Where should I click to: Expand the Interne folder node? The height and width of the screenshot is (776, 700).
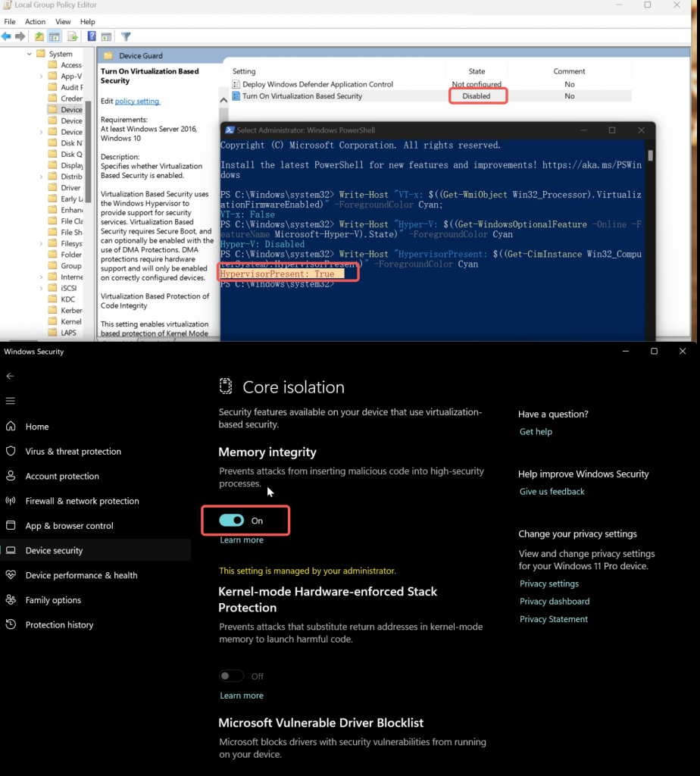coord(41,277)
